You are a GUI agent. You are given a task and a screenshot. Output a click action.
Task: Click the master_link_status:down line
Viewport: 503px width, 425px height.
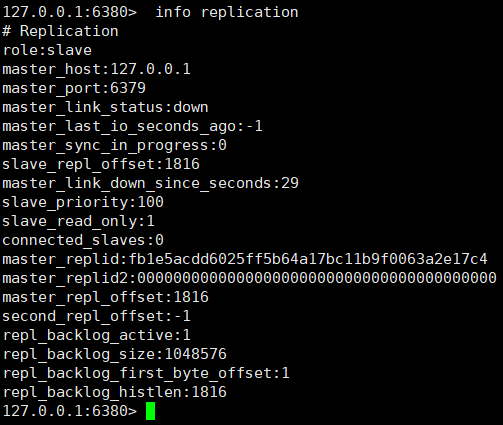(x=105, y=107)
